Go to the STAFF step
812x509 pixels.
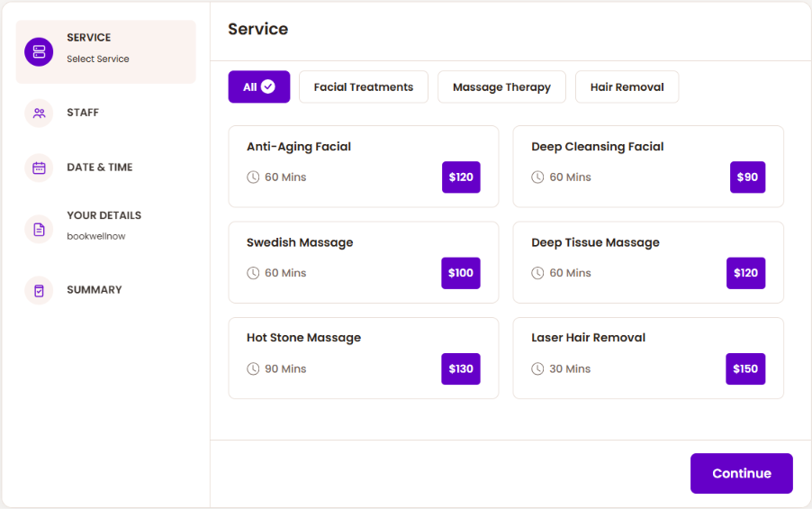coord(83,113)
